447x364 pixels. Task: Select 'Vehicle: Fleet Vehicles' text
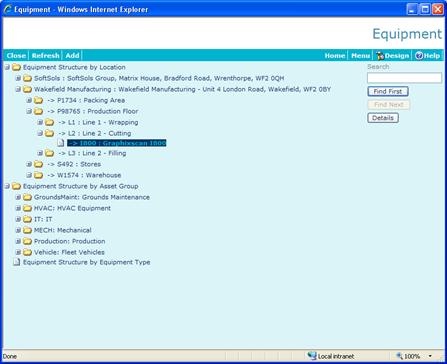69,252
